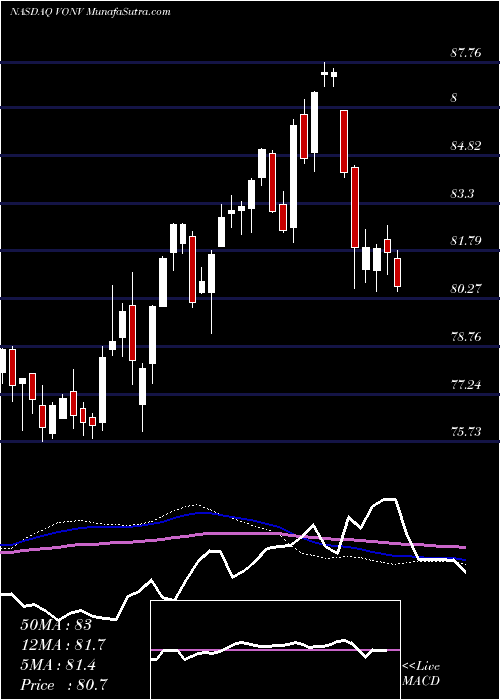Click the 50MA : 83 readout

coord(56,625)
